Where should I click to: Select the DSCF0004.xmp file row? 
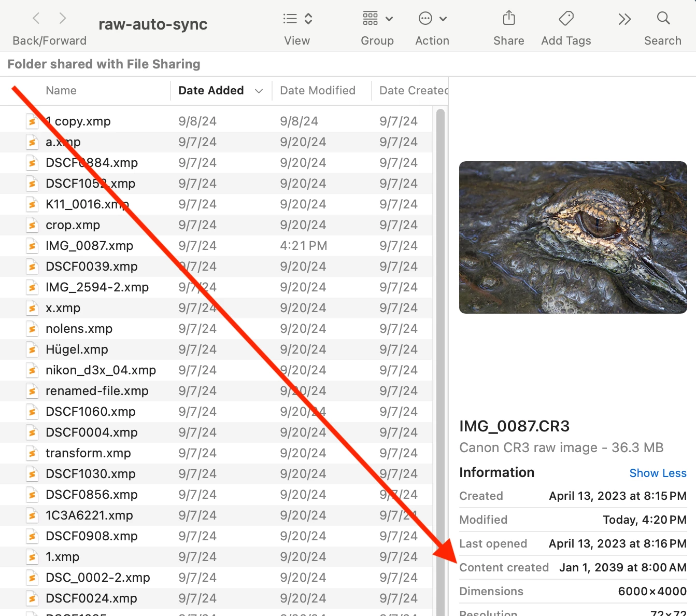tap(216, 432)
